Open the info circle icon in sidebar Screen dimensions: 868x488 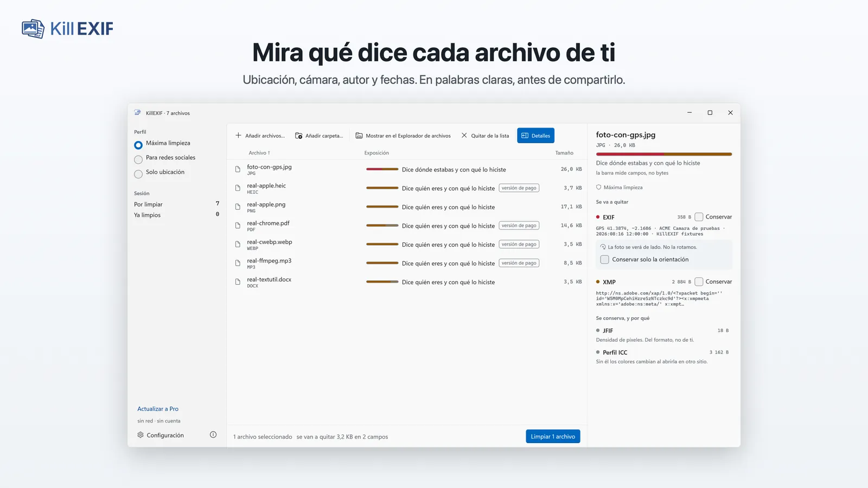213,435
